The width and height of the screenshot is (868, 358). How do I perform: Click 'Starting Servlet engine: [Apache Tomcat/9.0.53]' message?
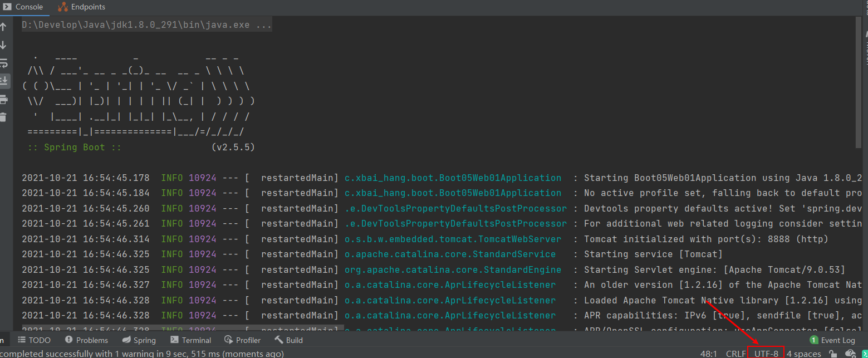coord(714,270)
